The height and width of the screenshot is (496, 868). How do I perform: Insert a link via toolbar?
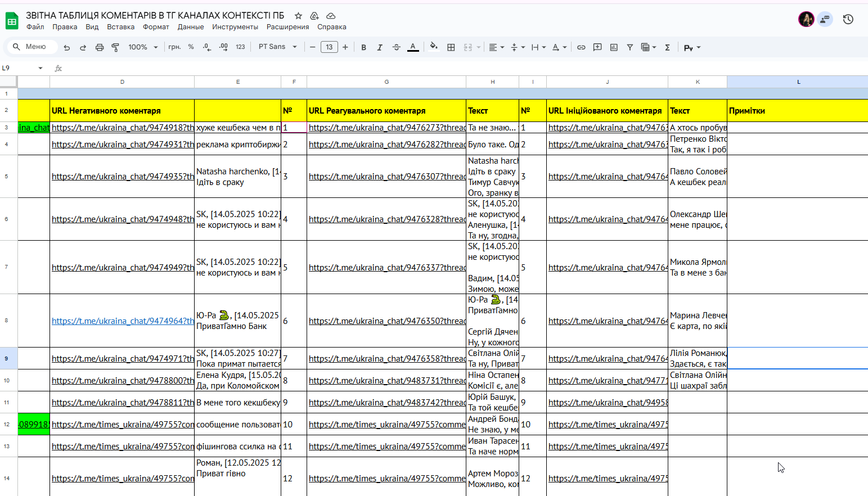582,47
